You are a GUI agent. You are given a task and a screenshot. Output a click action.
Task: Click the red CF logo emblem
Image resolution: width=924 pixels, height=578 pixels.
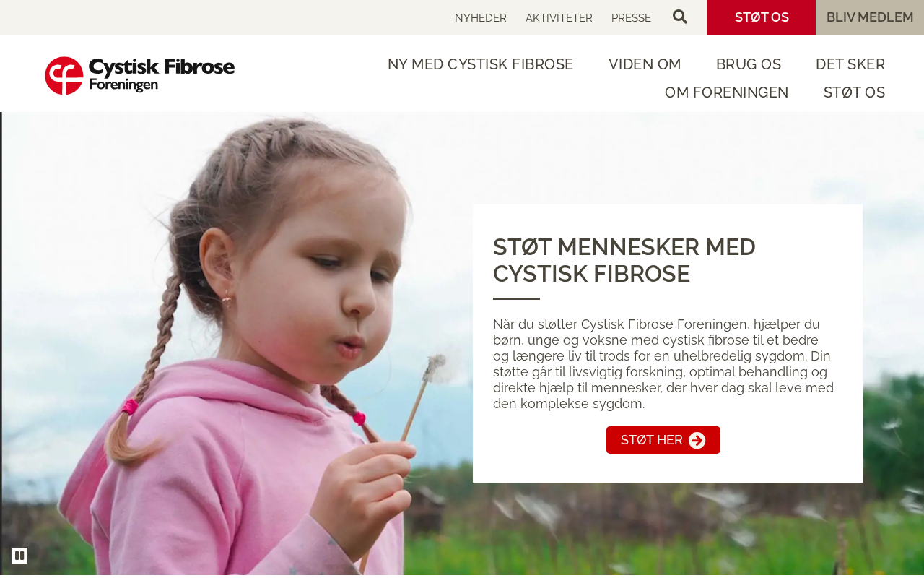tap(64, 75)
